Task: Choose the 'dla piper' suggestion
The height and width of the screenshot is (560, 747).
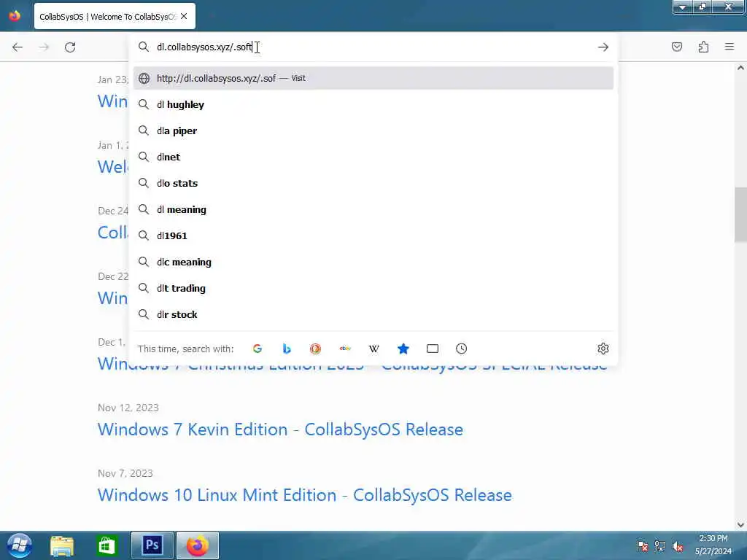Action: coord(373,131)
